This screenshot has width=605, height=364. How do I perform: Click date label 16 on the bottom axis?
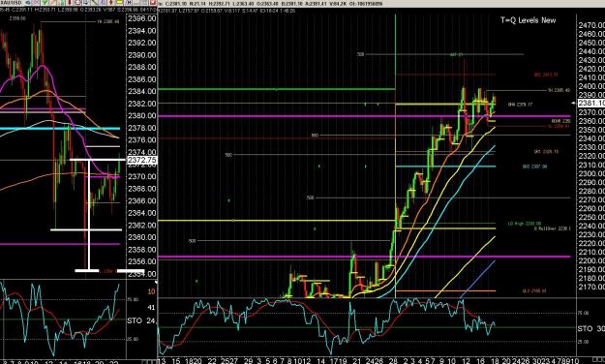pyautogui.click(x=480, y=361)
